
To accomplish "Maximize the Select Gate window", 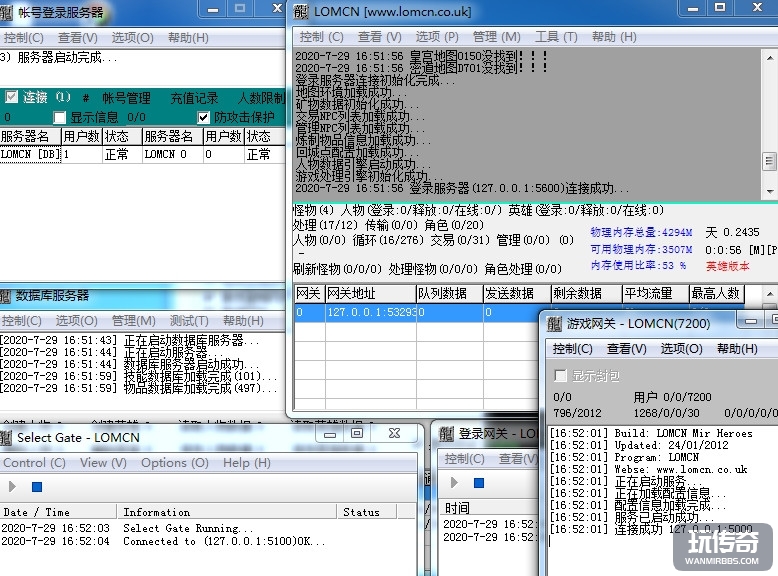I will pos(356,433).
